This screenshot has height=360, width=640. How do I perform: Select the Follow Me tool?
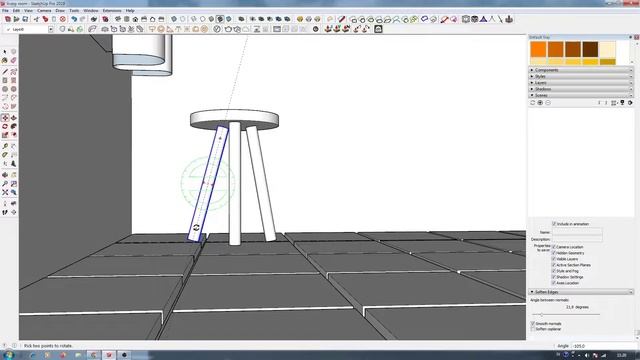13,127
